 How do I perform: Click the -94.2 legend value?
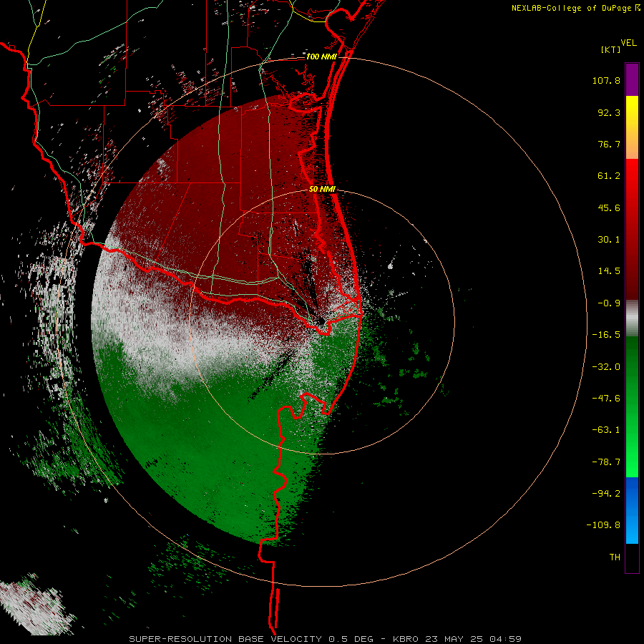pyautogui.click(x=606, y=493)
